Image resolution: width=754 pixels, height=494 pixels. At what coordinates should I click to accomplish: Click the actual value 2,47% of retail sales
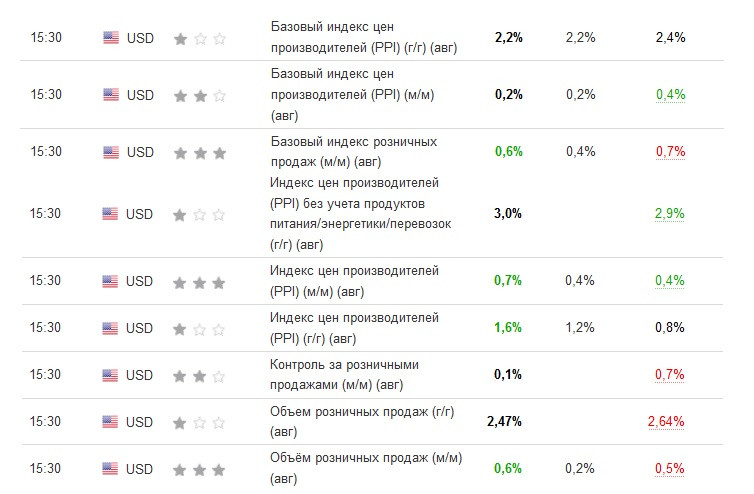click(x=504, y=421)
